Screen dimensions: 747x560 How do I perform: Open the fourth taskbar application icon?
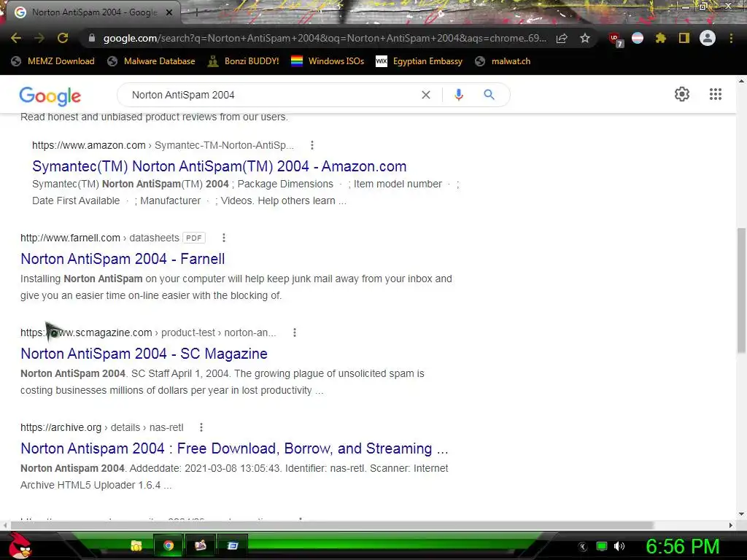[201, 545]
